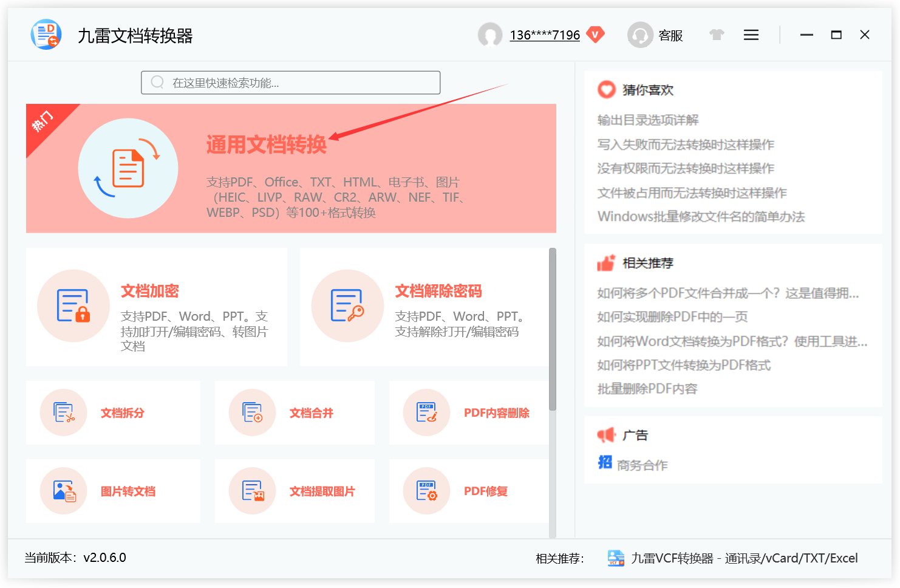Open Windows批量修改文件名的简单办法 article
Image resolution: width=900 pixels, height=588 pixels.
(701, 217)
